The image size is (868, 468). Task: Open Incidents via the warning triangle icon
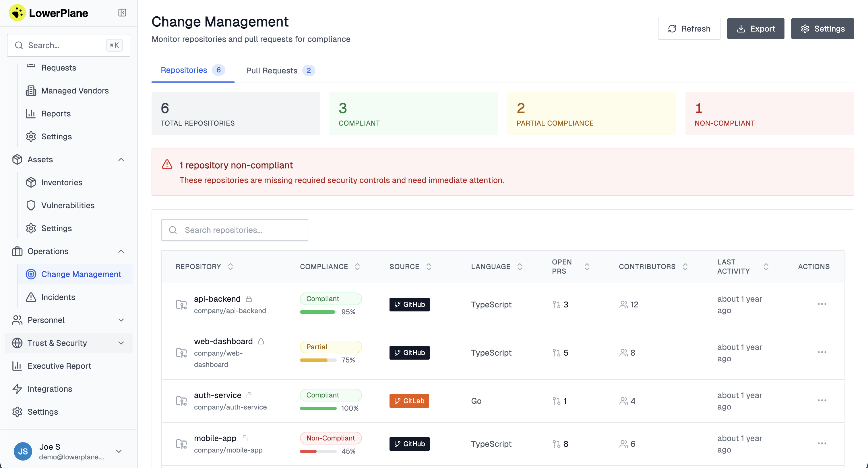tap(31, 297)
